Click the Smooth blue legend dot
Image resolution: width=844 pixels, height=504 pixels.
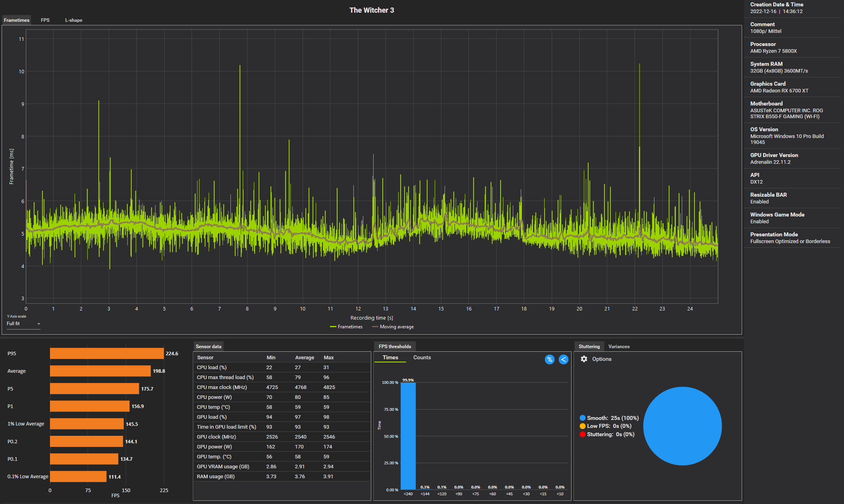582,418
